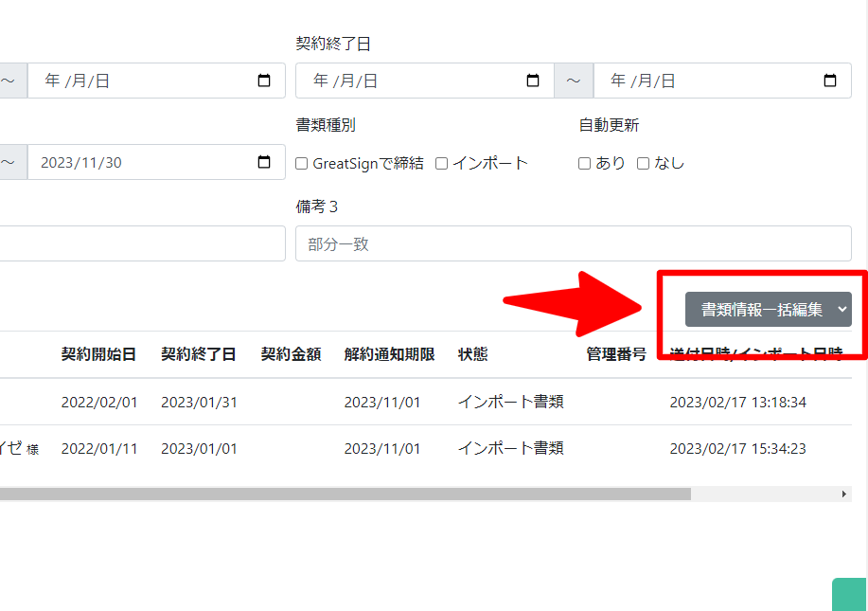Select the 状態 column header

point(472,354)
